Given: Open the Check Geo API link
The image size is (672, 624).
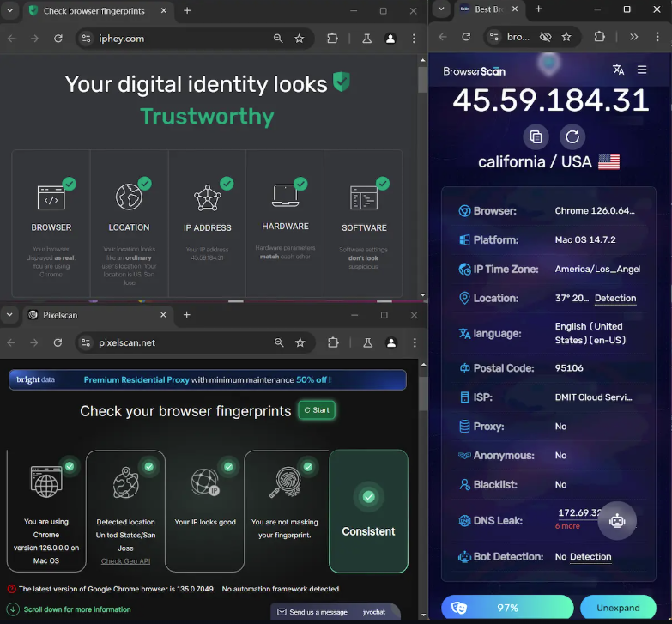Looking at the screenshot, I should pyautogui.click(x=125, y=561).
